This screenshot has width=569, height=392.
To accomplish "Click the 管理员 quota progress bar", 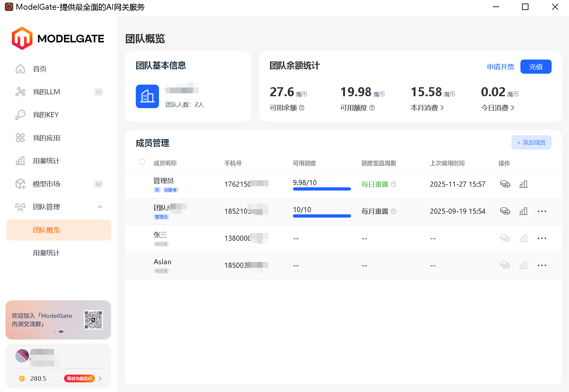I will [322, 189].
